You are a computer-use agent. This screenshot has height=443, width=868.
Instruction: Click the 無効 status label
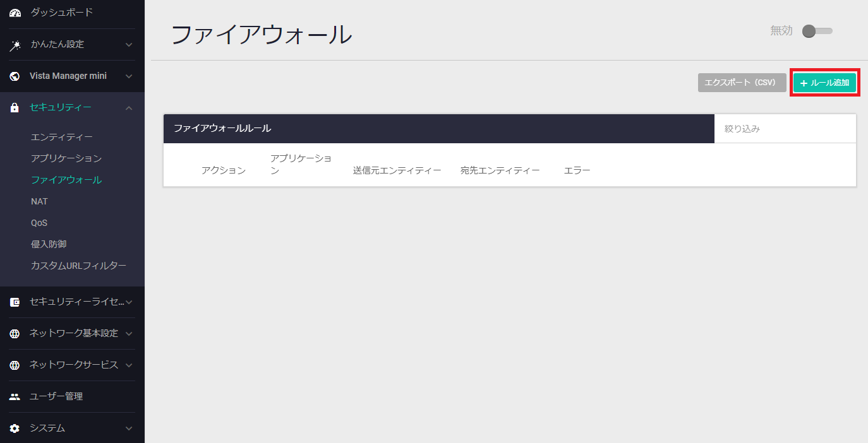(x=781, y=30)
